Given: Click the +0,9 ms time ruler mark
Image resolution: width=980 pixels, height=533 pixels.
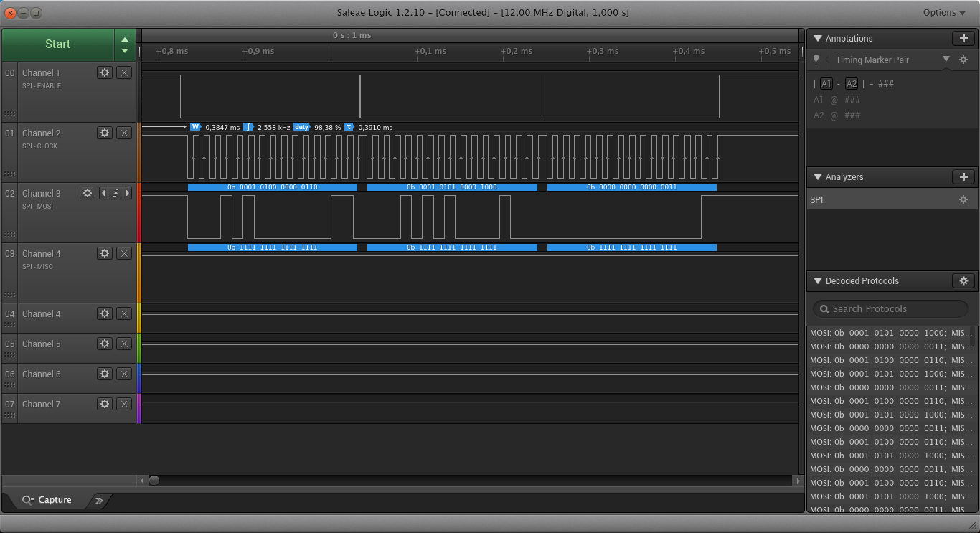Looking at the screenshot, I should [258, 51].
